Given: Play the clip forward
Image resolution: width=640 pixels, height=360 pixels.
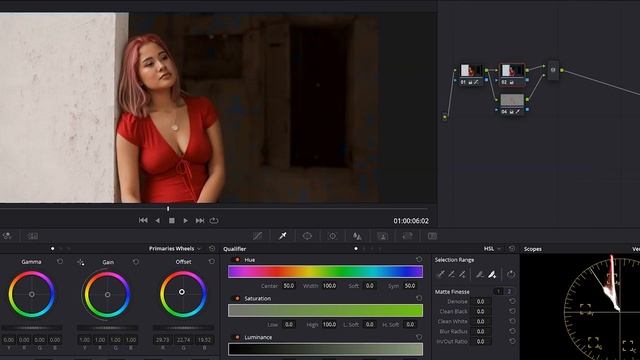Looking at the screenshot, I should tap(185, 220).
